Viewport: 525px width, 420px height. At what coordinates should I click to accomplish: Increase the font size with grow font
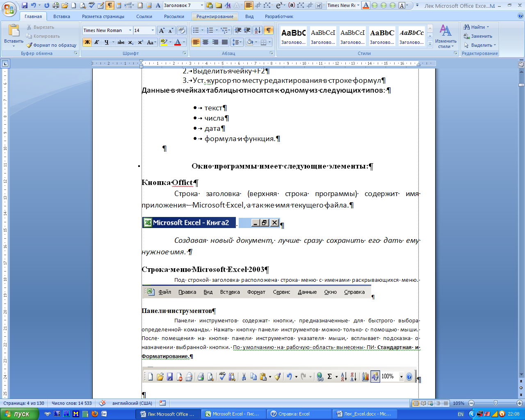pyautogui.click(x=162, y=30)
